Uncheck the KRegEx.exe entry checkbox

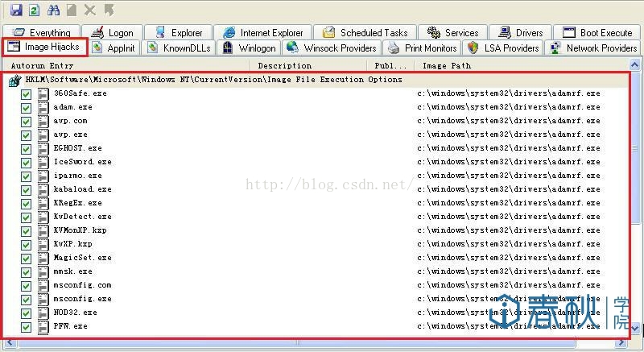point(27,204)
